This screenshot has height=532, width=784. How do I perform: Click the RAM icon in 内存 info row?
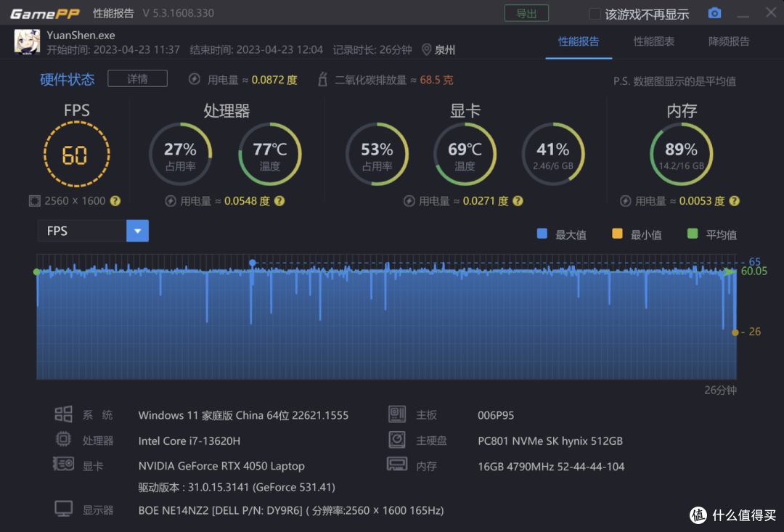397,464
